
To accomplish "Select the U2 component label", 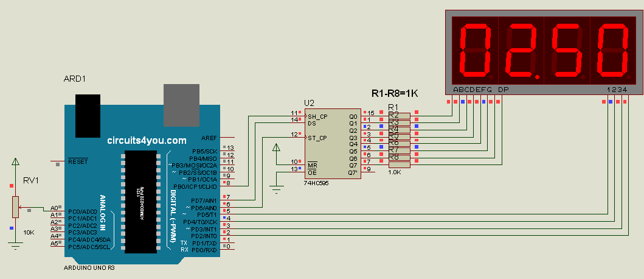I will (309, 102).
